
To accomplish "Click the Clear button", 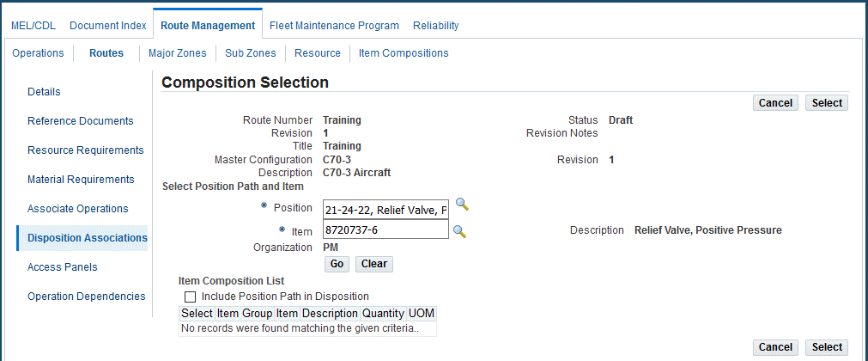I will point(374,264).
